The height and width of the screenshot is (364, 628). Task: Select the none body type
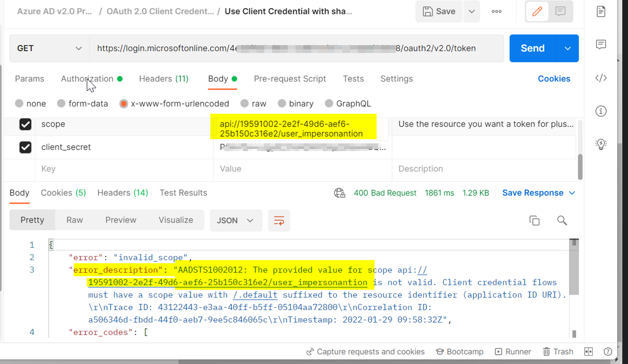19,103
